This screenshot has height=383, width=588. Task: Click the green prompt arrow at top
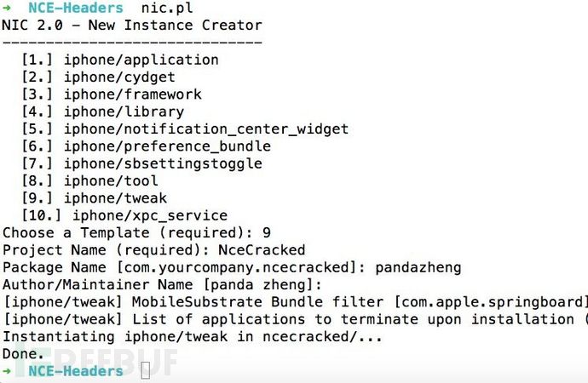(7, 8)
